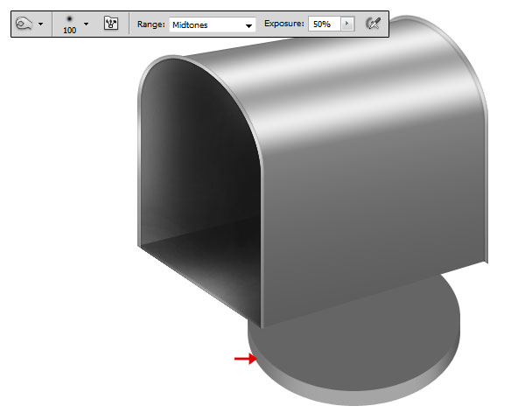Open the Exposure slider arrow

pyautogui.click(x=347, y=24)
